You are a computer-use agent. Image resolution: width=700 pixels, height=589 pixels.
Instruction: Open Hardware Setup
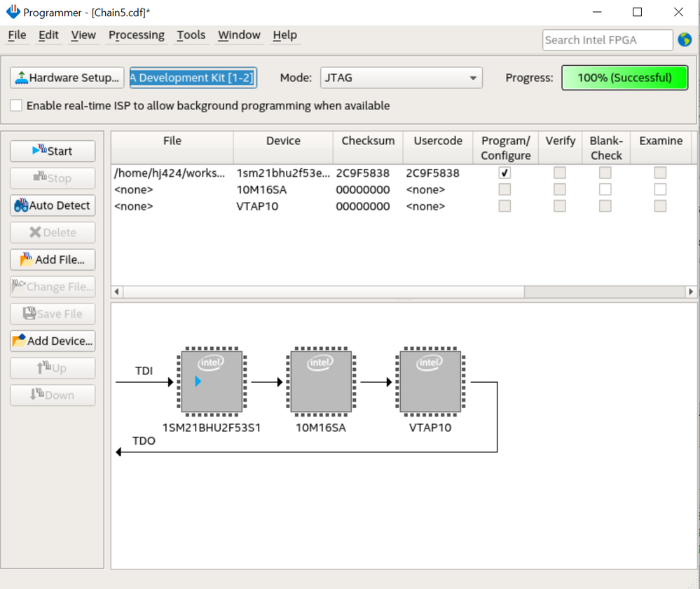click(67, 78)
